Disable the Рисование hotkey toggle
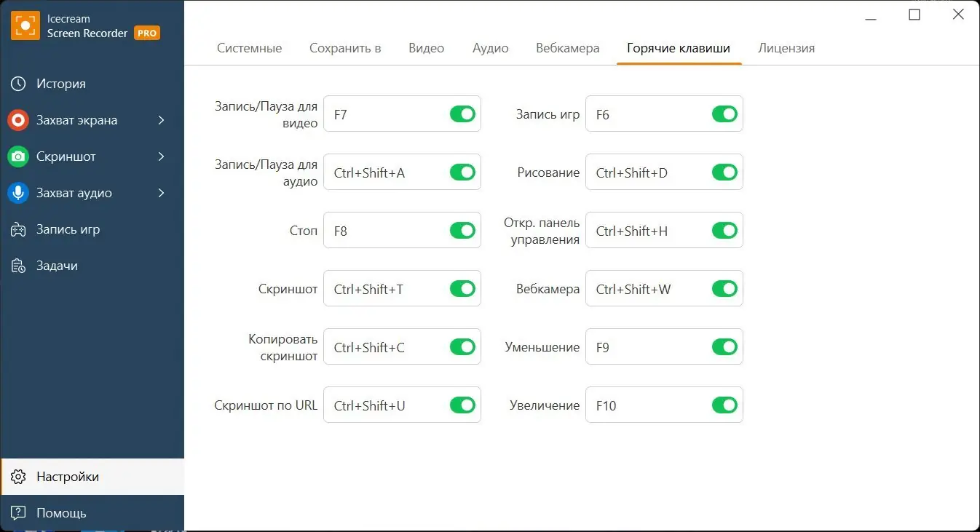 [x=724, y=172]
